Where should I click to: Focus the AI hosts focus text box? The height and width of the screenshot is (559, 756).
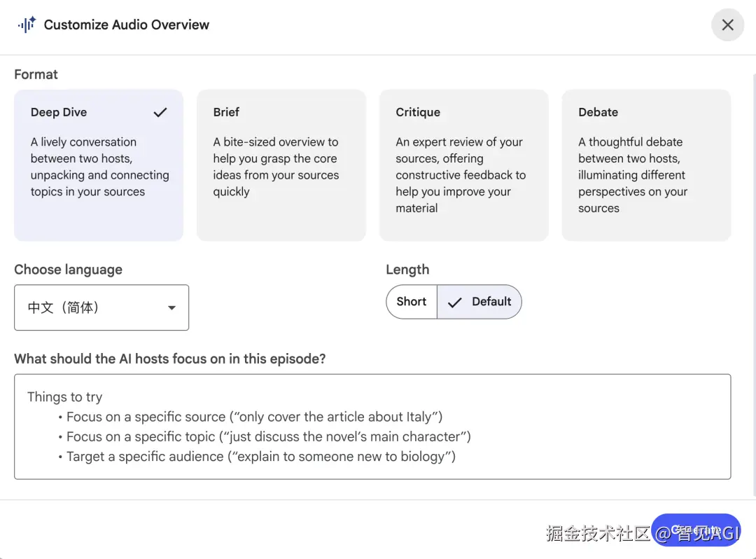(372, 427)
